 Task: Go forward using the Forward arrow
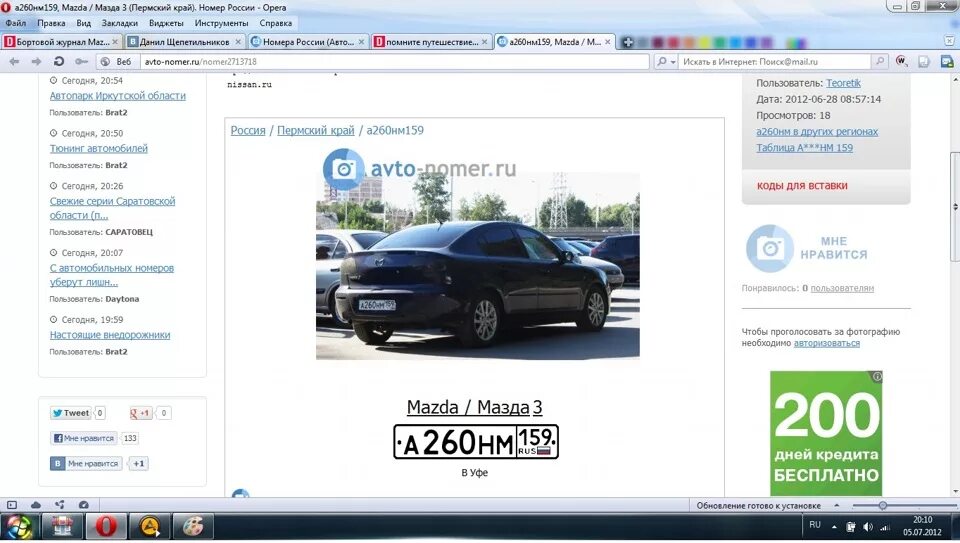click(x=36, y=61)
